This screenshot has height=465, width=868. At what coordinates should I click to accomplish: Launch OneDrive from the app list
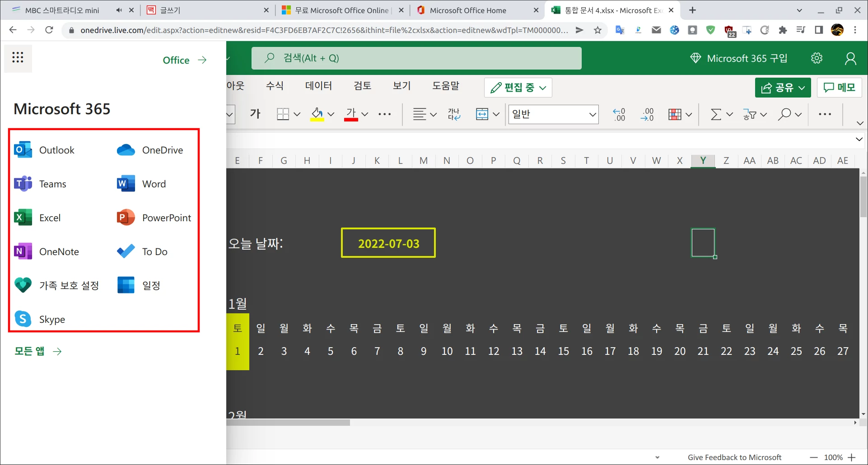coord(150,150)
